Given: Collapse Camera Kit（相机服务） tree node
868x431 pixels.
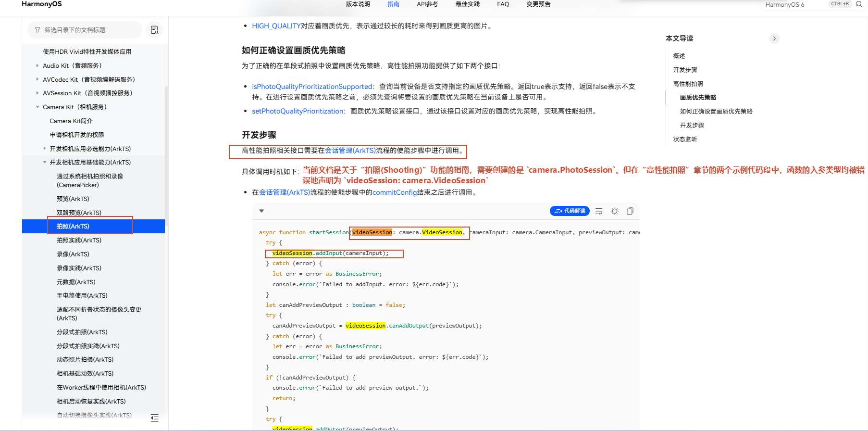Looking at the screenshot, I should pyautogui.click(x=37, y=107).
